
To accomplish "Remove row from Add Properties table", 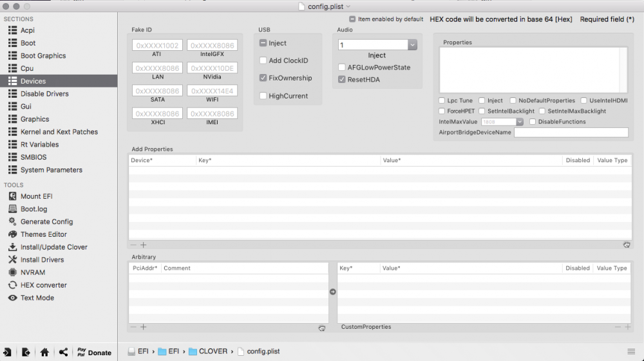I will tap(133, 245).
